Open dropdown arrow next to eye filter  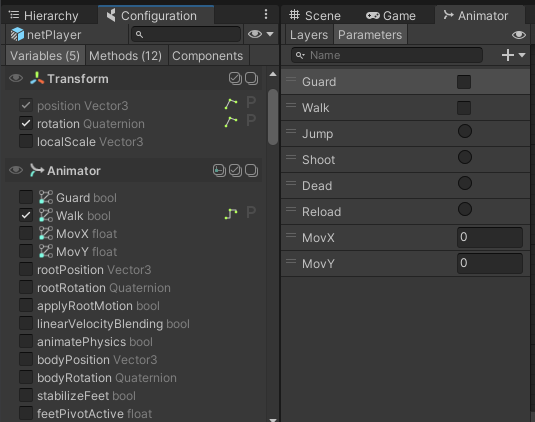tap(270, 34)
